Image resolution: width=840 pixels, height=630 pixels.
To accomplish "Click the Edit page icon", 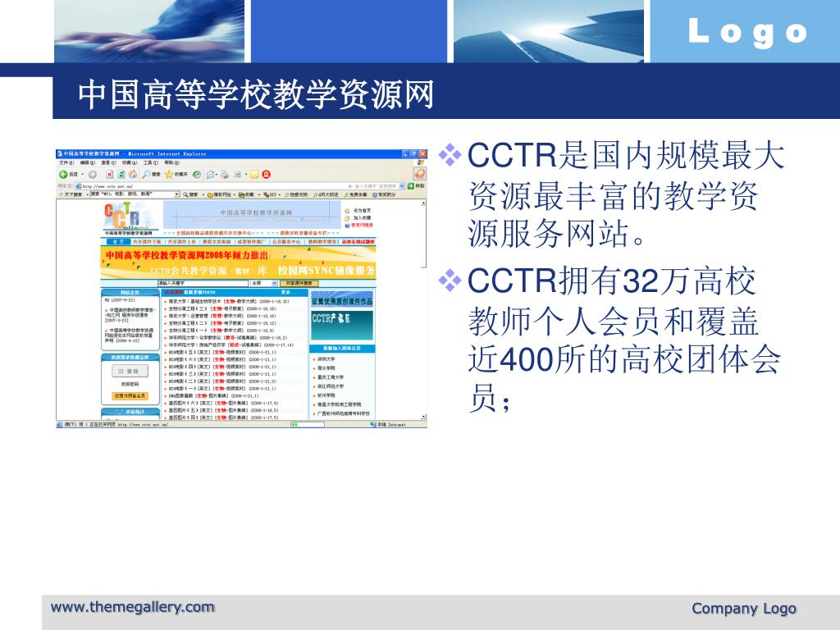I will [x=237, y=174].
